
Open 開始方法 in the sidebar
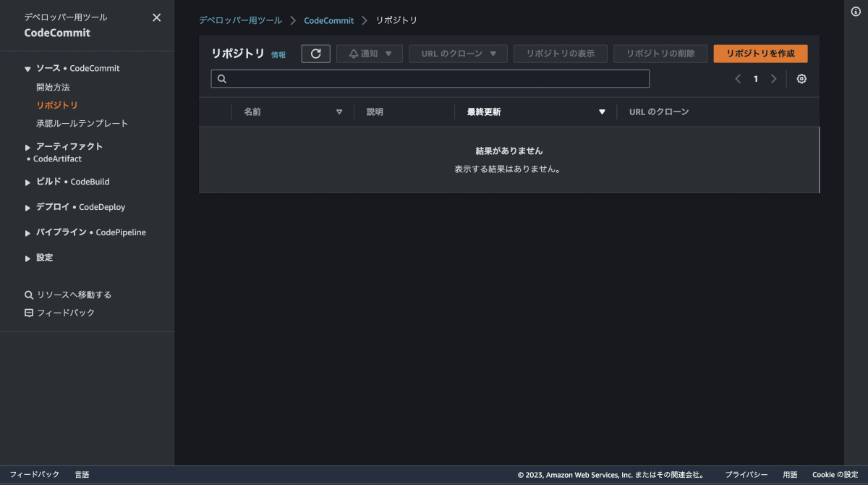[53, 87]
